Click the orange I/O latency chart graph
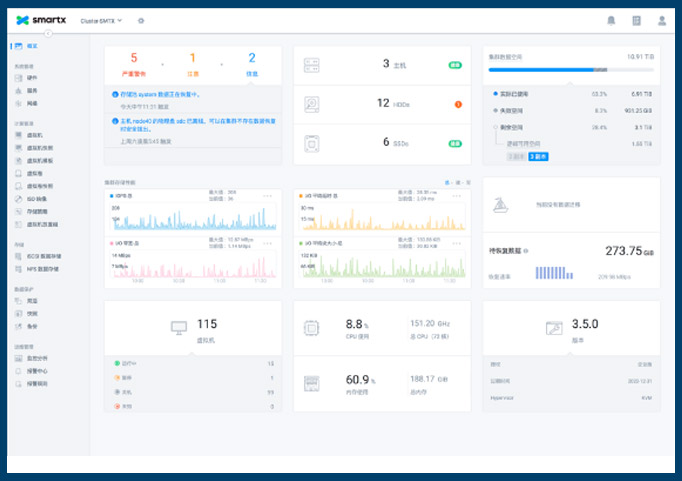The height and width of the screenshot is (481, 682). tap(382, 217)
